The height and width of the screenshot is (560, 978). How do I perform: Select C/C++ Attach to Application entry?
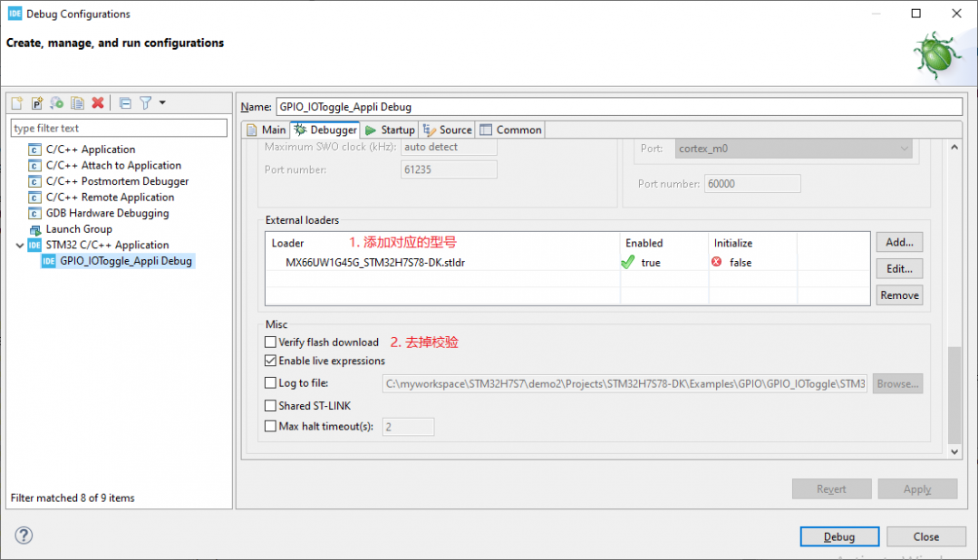113,165
